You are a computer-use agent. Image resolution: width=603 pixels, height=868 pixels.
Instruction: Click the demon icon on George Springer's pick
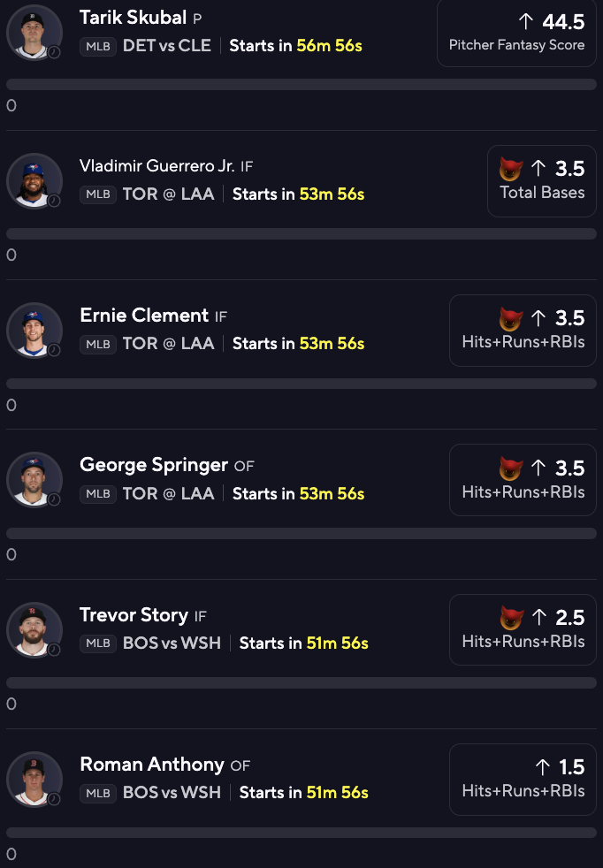click(510, 468)
